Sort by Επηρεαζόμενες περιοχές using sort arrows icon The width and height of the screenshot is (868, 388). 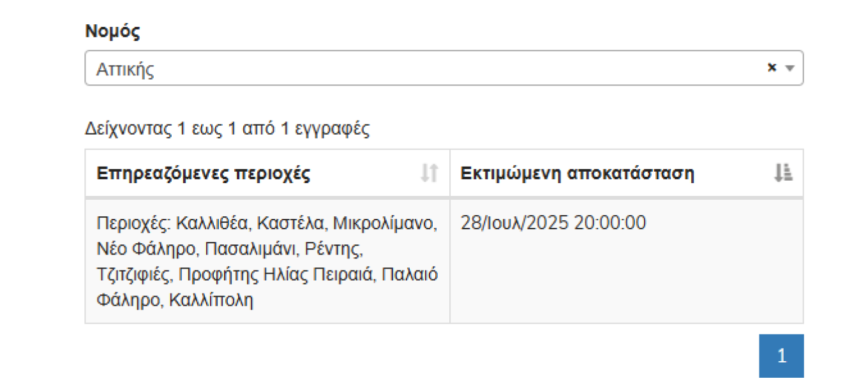coord(430,173)
